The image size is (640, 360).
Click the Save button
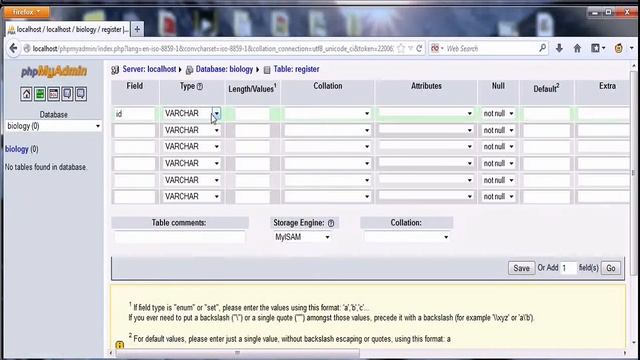[x=521, y=268]
